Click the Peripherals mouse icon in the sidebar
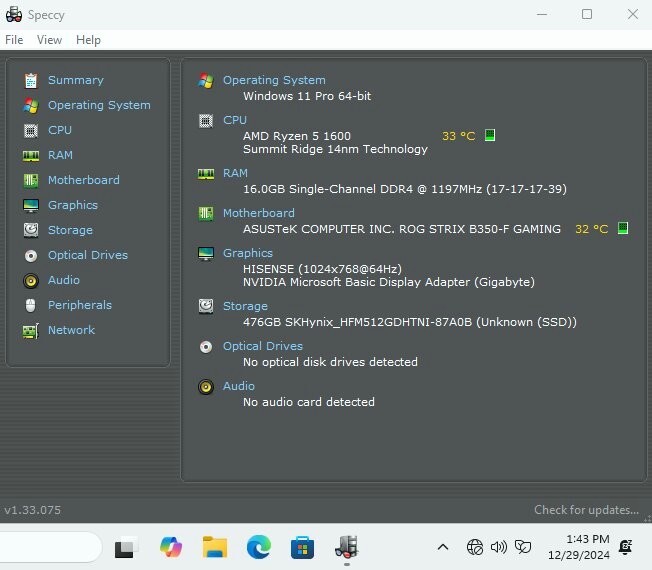652x570 pixels. click(31, 306)
